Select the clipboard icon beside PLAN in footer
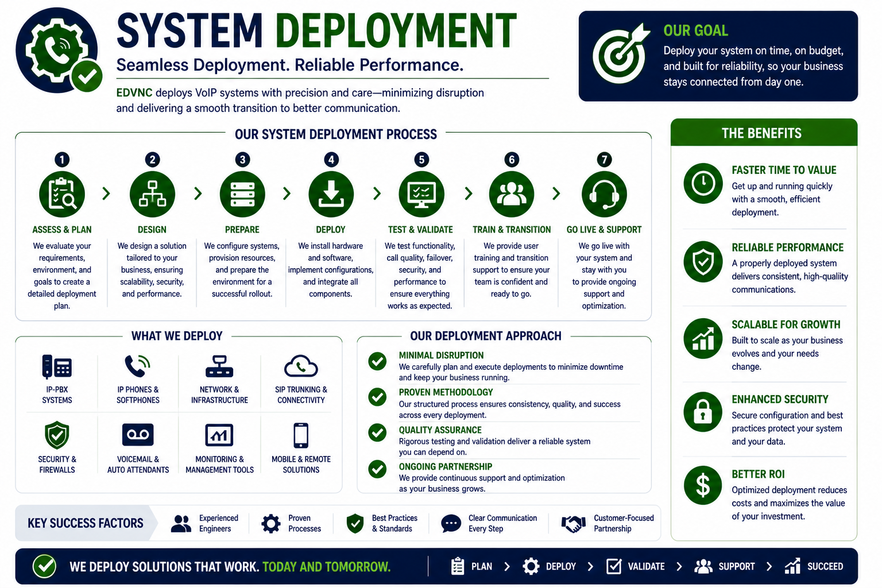 tap(458, 566)
